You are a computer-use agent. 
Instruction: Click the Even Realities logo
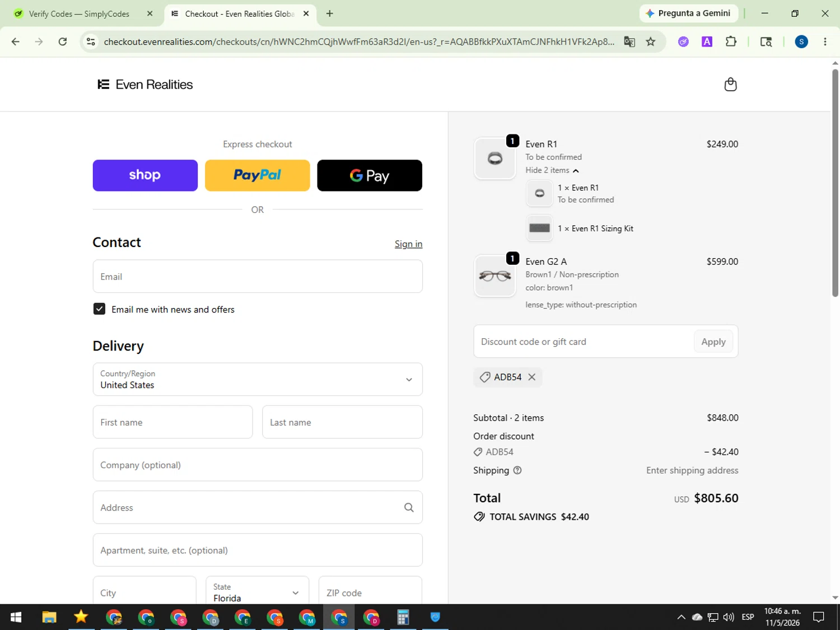point(145,85)
